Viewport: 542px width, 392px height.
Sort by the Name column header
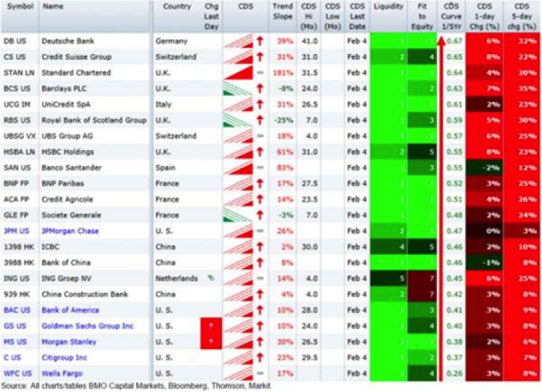[x=53, y=6]
